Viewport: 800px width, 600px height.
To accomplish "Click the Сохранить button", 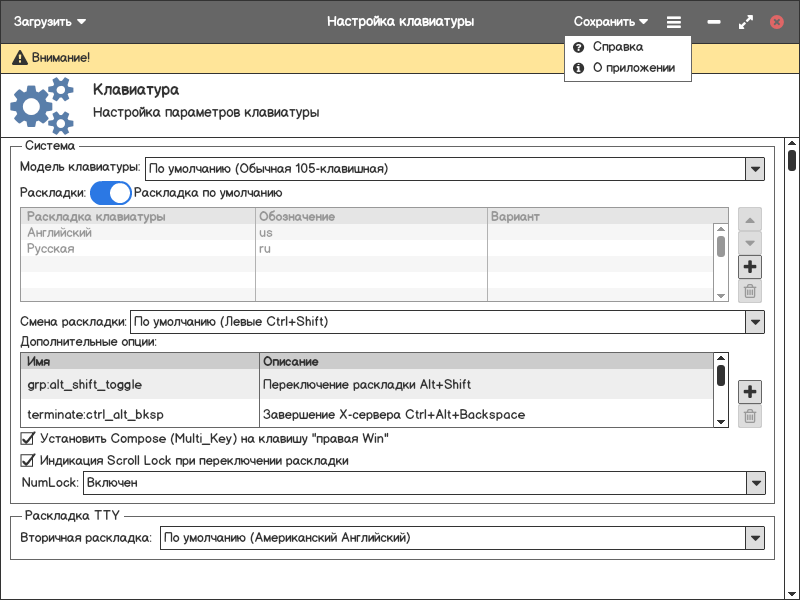I will coord(610,21).
